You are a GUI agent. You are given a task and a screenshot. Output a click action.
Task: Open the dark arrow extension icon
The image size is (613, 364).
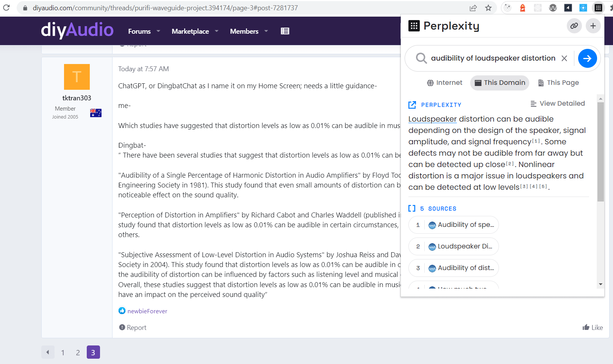click(x=568, y=8)
